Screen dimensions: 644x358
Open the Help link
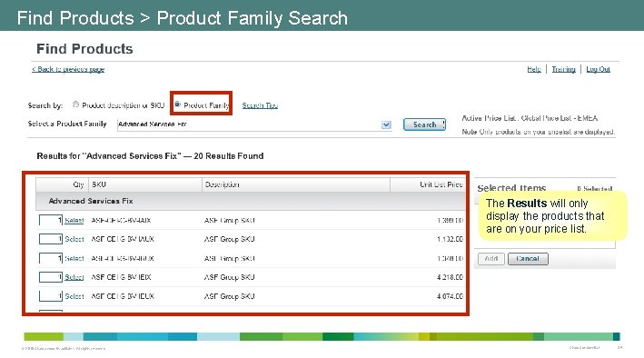(534, 69)
